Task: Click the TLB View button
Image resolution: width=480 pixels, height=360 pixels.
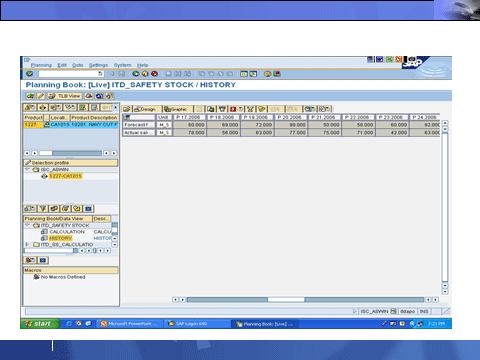Action: [x=64, y=96]
